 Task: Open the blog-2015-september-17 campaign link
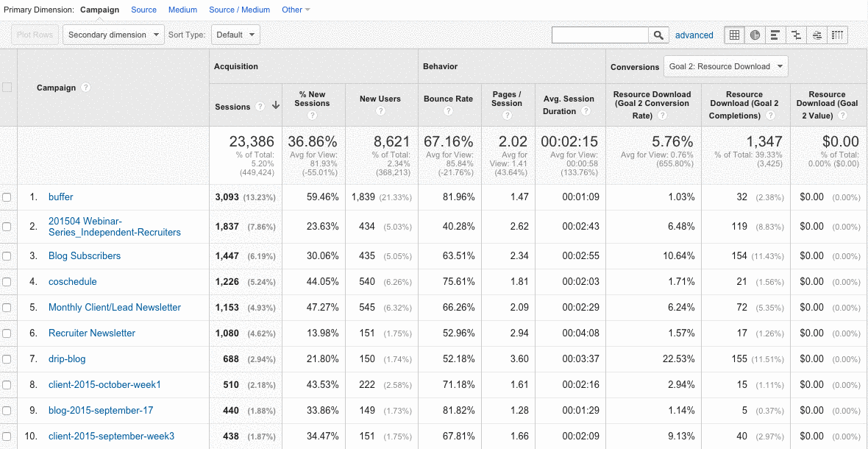101,411
